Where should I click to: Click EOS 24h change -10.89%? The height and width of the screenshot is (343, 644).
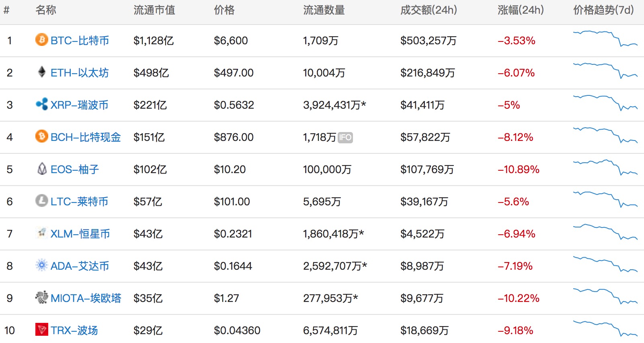tap(519, 169)
